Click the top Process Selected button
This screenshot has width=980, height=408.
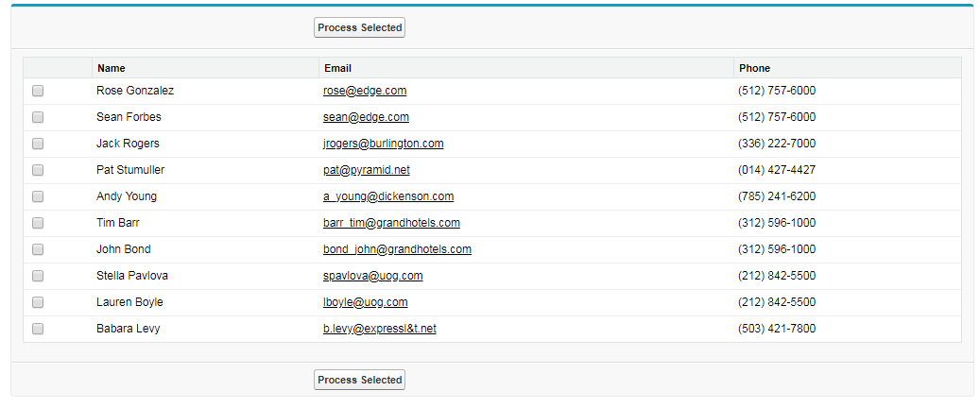pyautogui.click(x=359, y=28)
